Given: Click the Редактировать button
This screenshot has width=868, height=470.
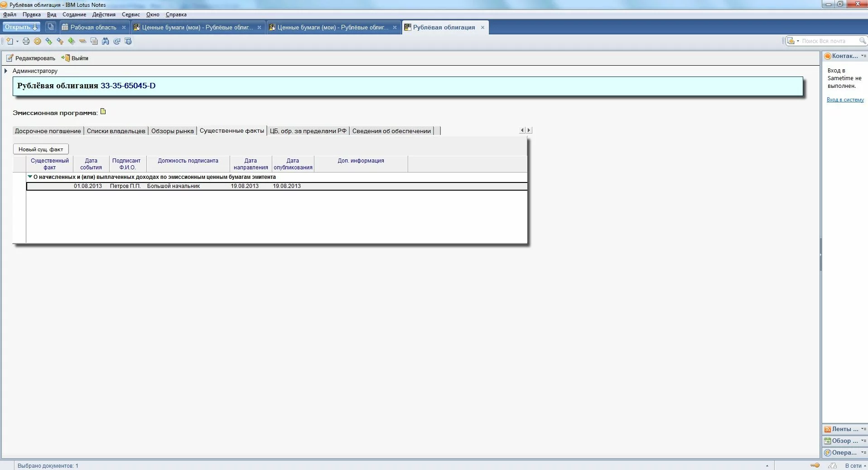Looking at the screenshot, I should (31, 58).
